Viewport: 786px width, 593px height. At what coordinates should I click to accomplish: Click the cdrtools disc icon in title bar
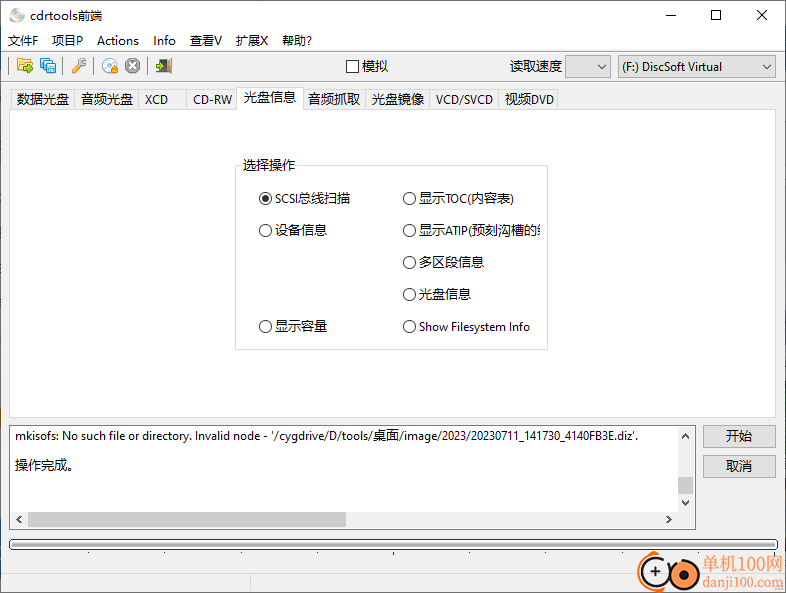pyautogui.click(x=17, y=15)
